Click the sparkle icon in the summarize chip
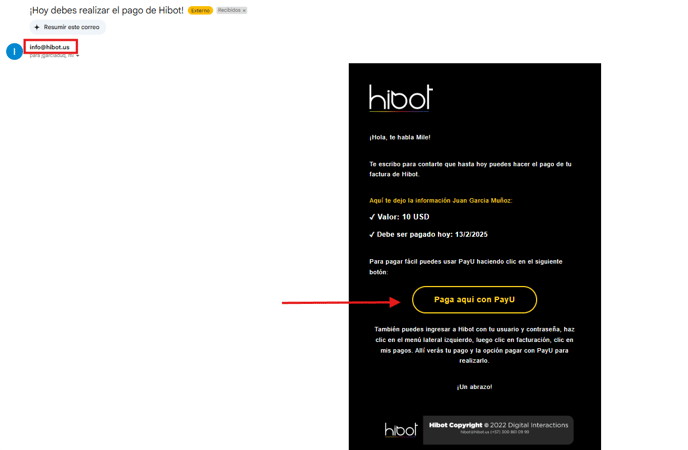This screenshot has height=450, width=688. click(x=37, y=27)
